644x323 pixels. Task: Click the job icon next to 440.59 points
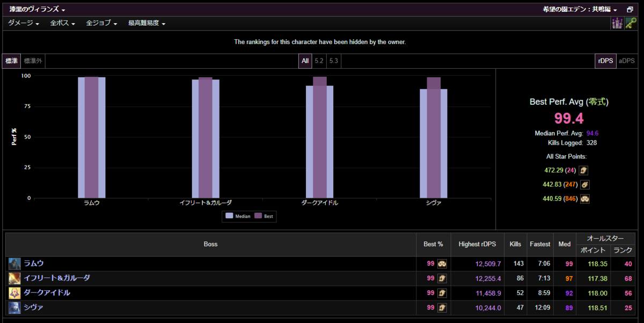point(586,198)
